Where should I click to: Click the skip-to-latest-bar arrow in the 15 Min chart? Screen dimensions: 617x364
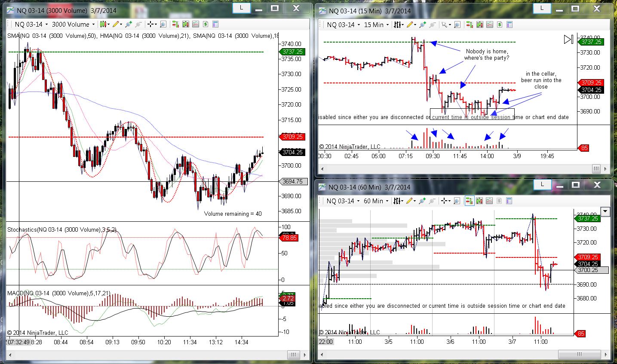[568, 40]
